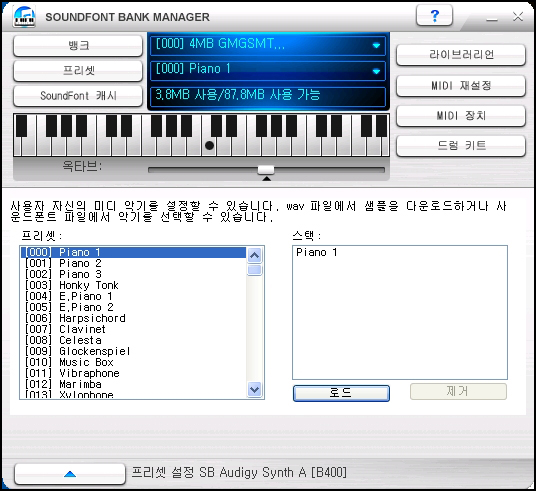Click the 뱅크 button
The width and height of the screenshot is (536, 491).
[78, 45]
